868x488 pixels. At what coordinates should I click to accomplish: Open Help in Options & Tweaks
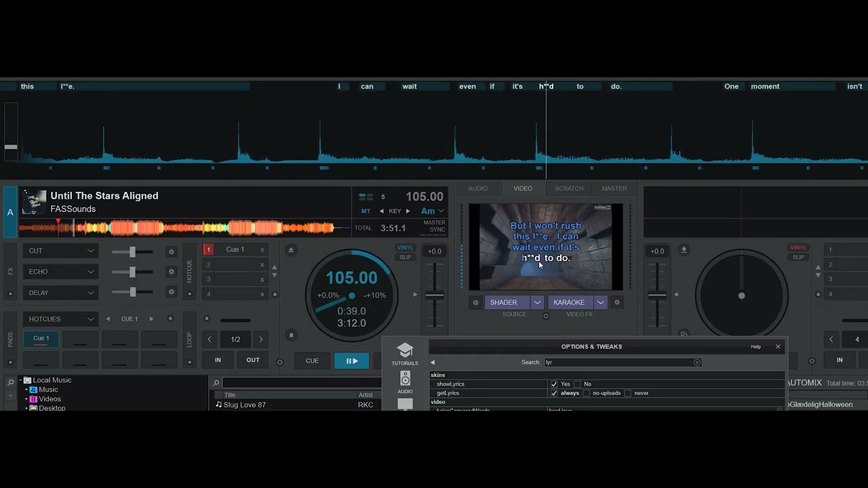pyautogui.click(x=755, y=347)
